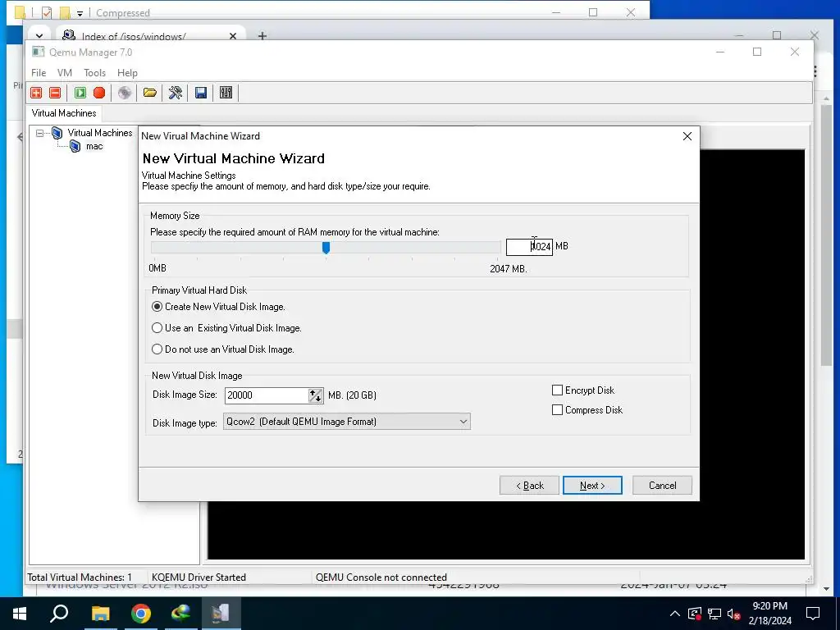This screenshot has width=840, height=630.
Task: Enable the Encrypt Disk checkbox
Action: [557, 390]
